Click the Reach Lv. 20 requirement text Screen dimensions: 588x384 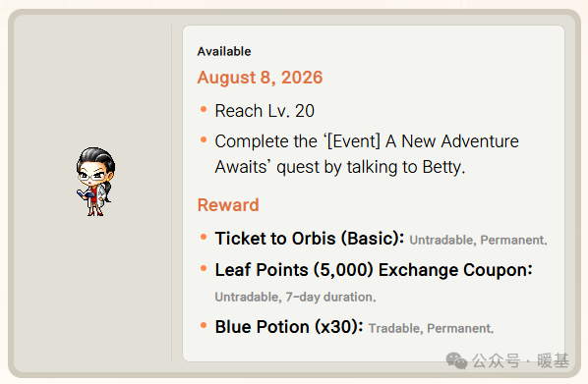pyautogui.click(x=265, y=111)
